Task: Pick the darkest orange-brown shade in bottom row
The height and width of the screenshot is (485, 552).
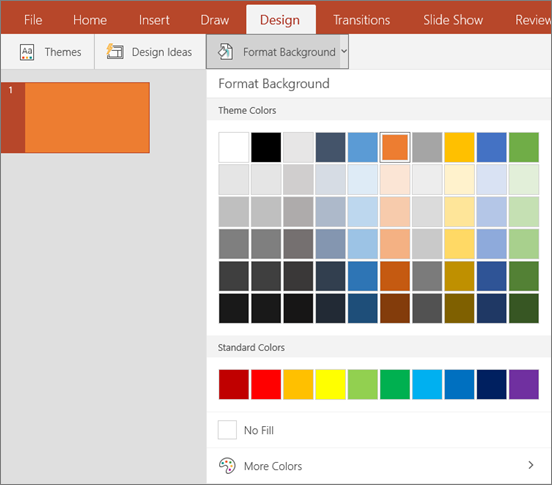Action: (395, 308)
